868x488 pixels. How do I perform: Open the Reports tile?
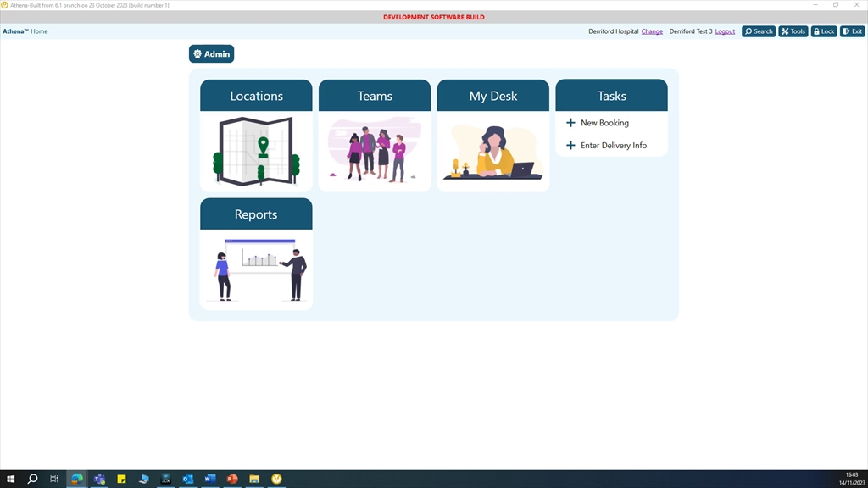pos(256,254)
